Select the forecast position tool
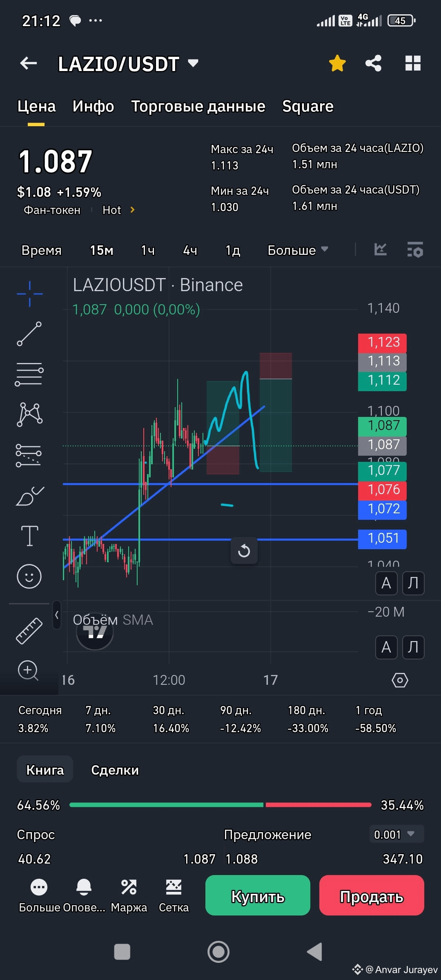This screenshot has height=980, width=441. [x=29, y=455]
